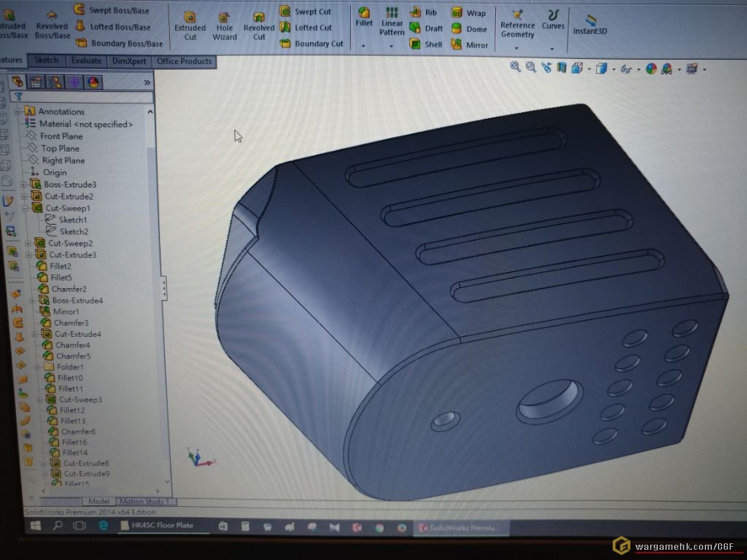The image size is (747, 560).
Task: Click Zoom to Fit in view toolbar
Action: 515,67
